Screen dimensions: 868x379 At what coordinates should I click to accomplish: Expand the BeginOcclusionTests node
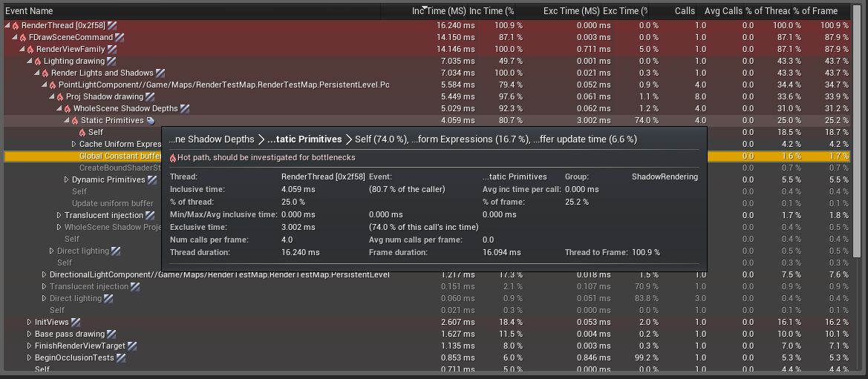[x=30, y=358]
